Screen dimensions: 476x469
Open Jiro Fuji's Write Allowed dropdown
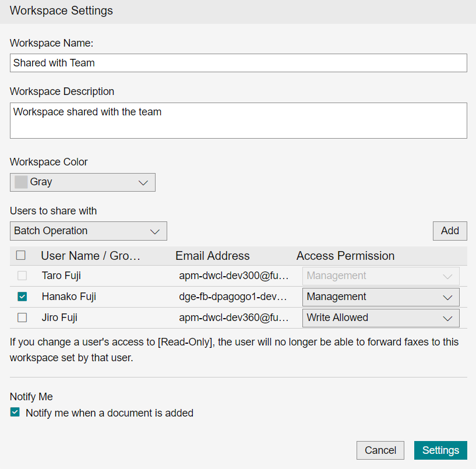(x=380, y=318)
